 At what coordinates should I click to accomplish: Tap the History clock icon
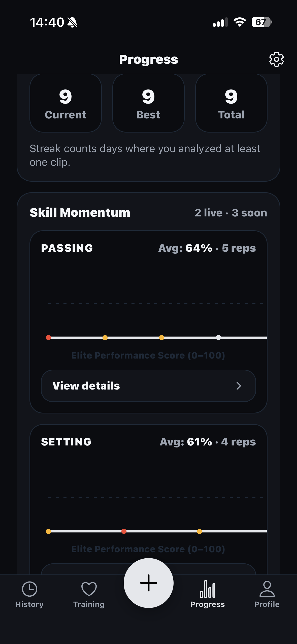pyautogui.click(x=29, y=589)
